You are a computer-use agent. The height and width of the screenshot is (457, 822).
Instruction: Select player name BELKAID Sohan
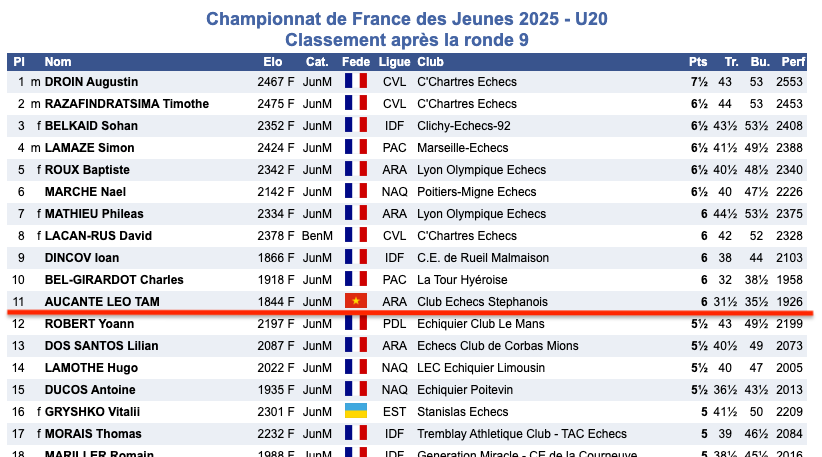[91, 126]
